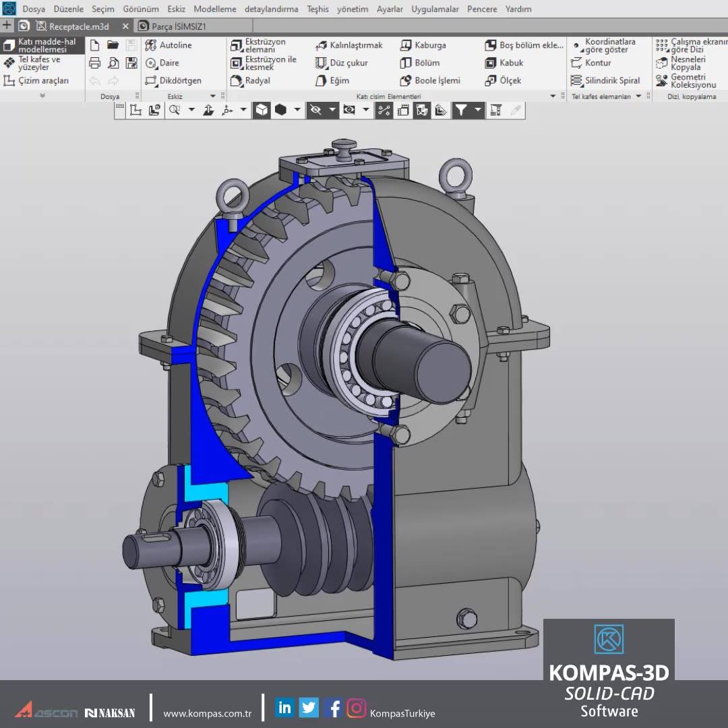Toggle the perspective sheet view button

point(403,110)
